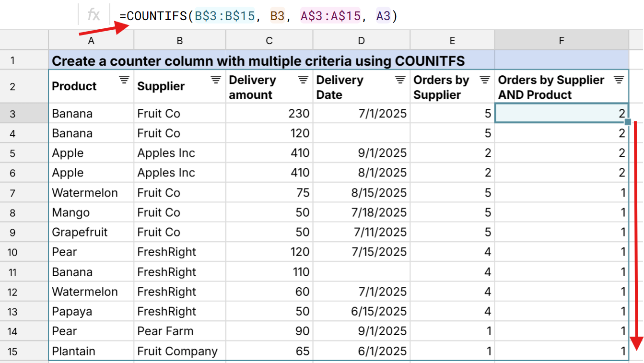Click the select-all corner above row numbers
The image size is (644, 363).
[x=24, y=40]
